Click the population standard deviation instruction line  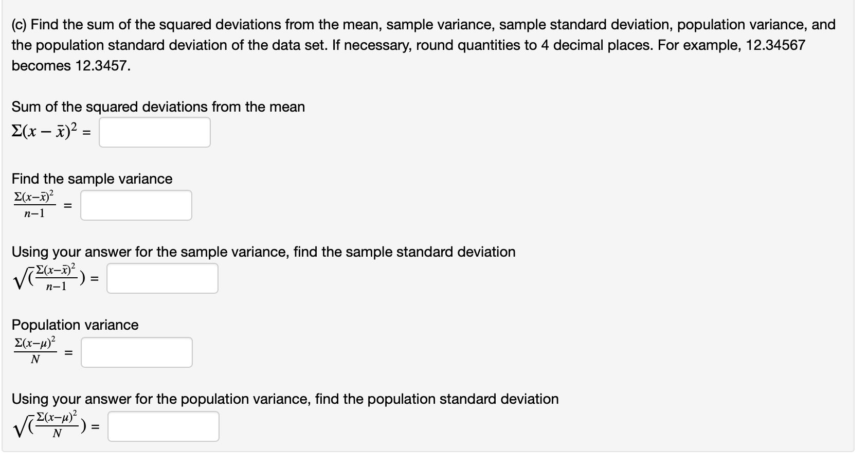(x=284, y=399)
